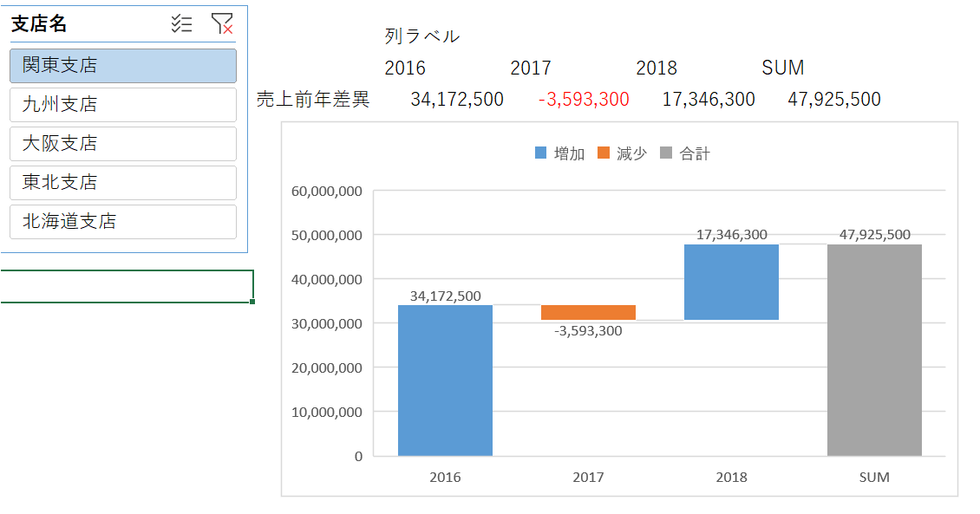Select the blue 2016 bar in the chart
Screen dimensions: 980x514
[x=444, y=381]
